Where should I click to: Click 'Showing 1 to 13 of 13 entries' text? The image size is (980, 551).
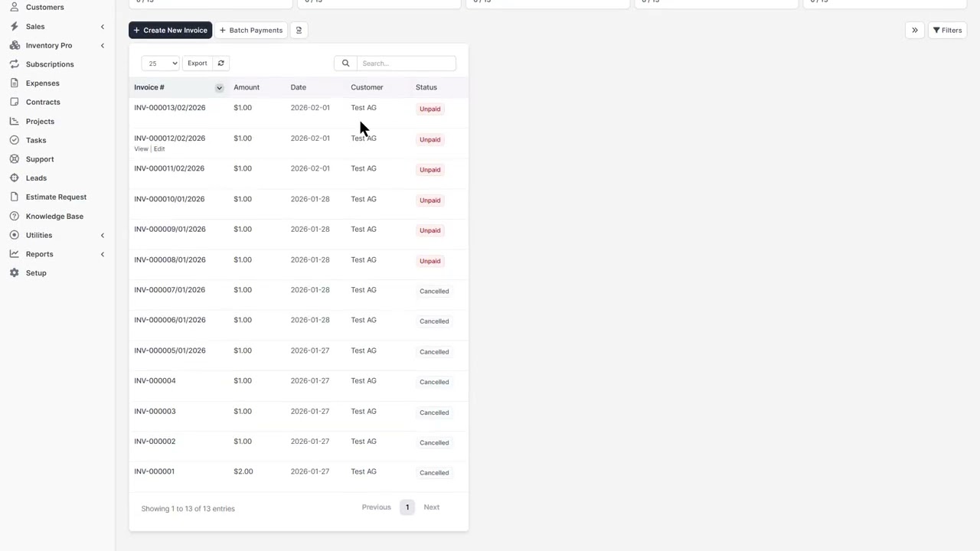pyautogui.click(x=188, y=509)
